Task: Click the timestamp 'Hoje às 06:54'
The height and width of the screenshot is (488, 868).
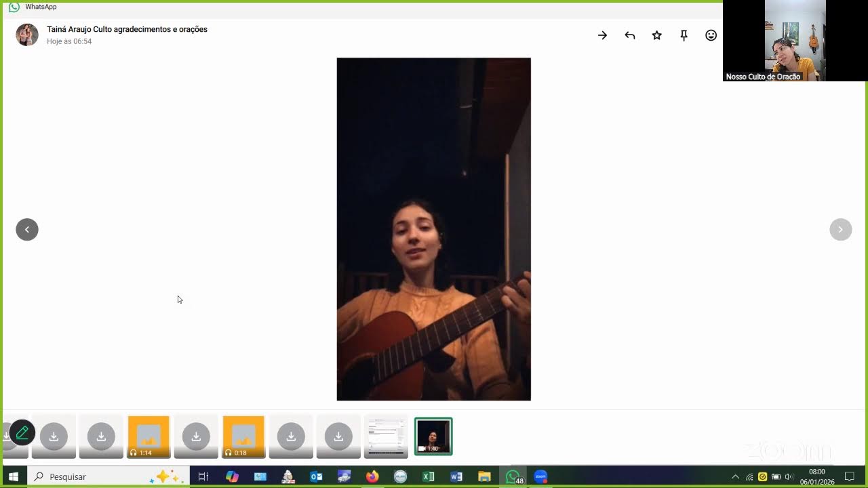Action: (x=69, y=41)
